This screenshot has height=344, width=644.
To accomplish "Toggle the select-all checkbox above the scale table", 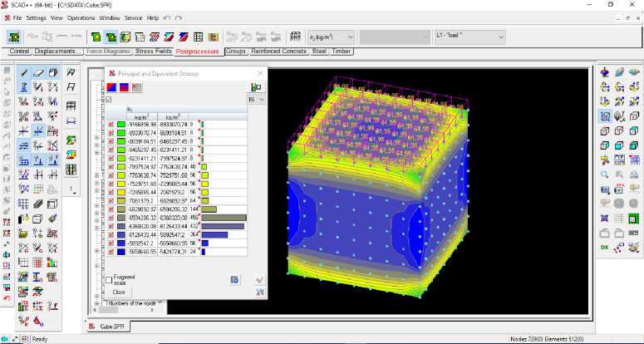I will click(x=109, y=100).
